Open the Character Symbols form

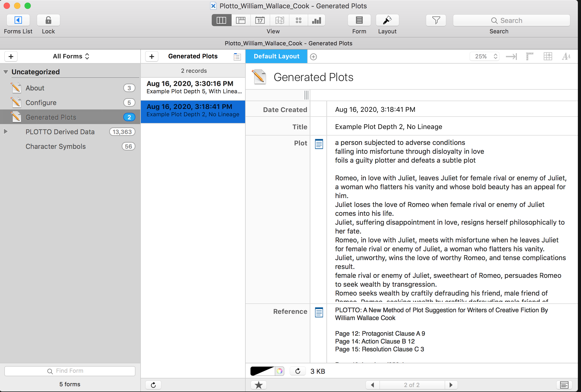point(70,146)
